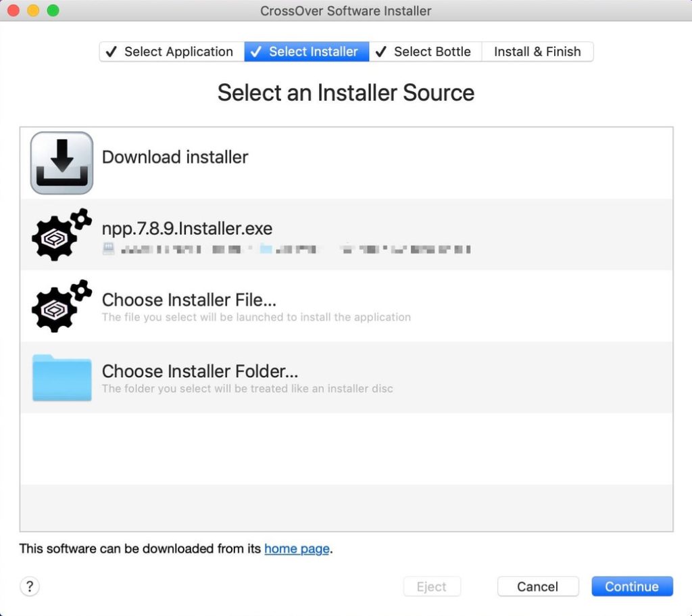Click the green zoom window button

(x=53, y=10)
